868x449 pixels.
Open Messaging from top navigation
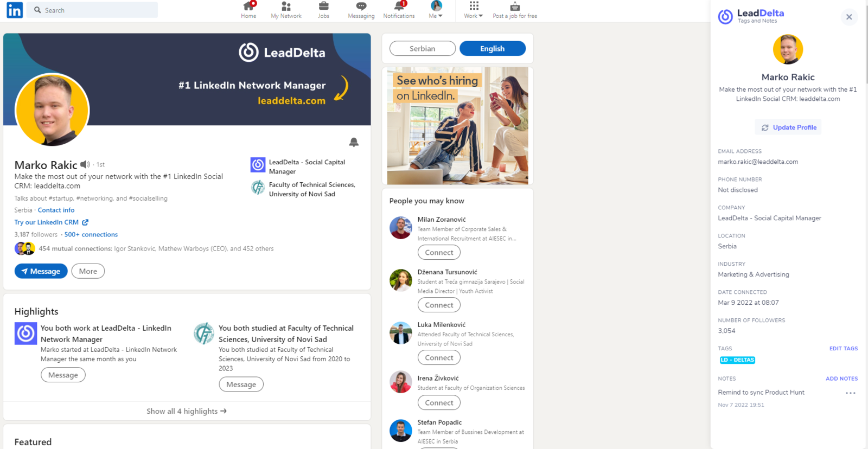coord(361,10)
